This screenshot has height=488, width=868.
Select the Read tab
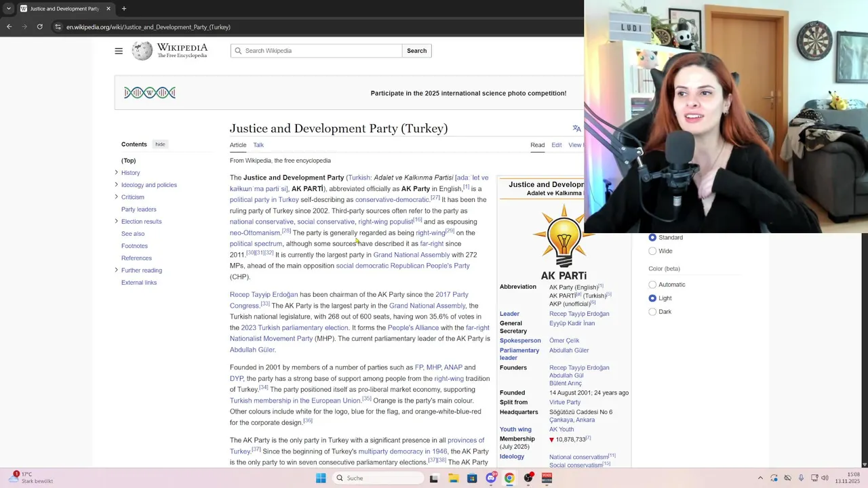(537, 145)
